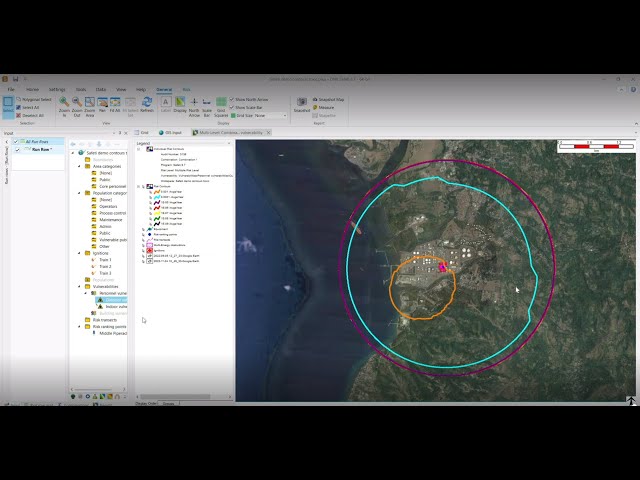Open the Display settings icon
The height and width of the screenshot is (480, 640).
(180, 105)
